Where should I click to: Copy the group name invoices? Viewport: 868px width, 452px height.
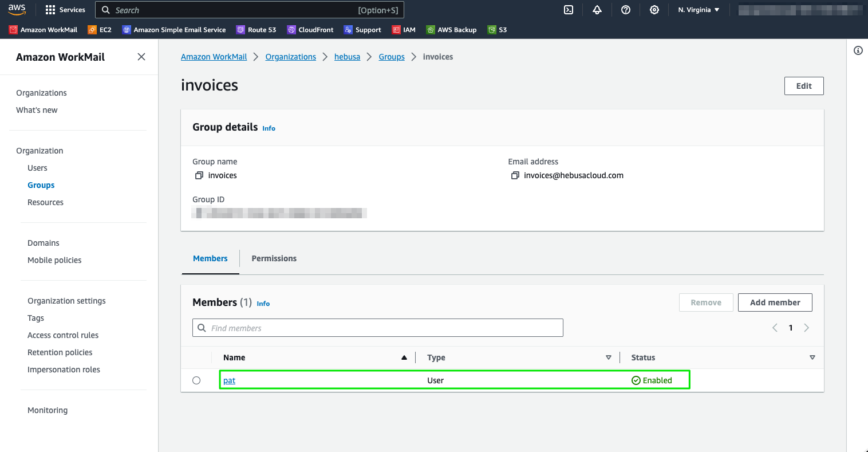[x=199, y=175]
